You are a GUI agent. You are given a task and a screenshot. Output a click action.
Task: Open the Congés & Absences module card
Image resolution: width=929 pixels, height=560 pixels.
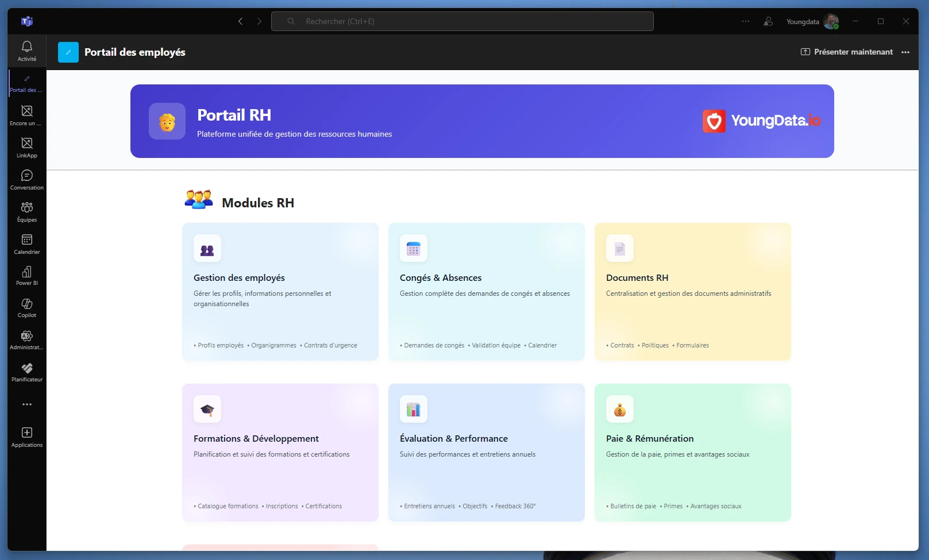487,292
